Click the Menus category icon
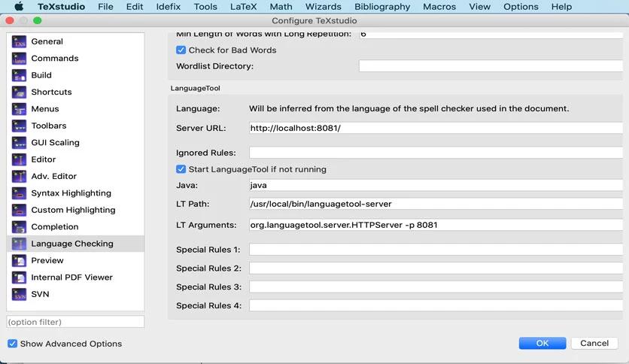The height and width of the screenshot is (364, 629). pos(19,108)
